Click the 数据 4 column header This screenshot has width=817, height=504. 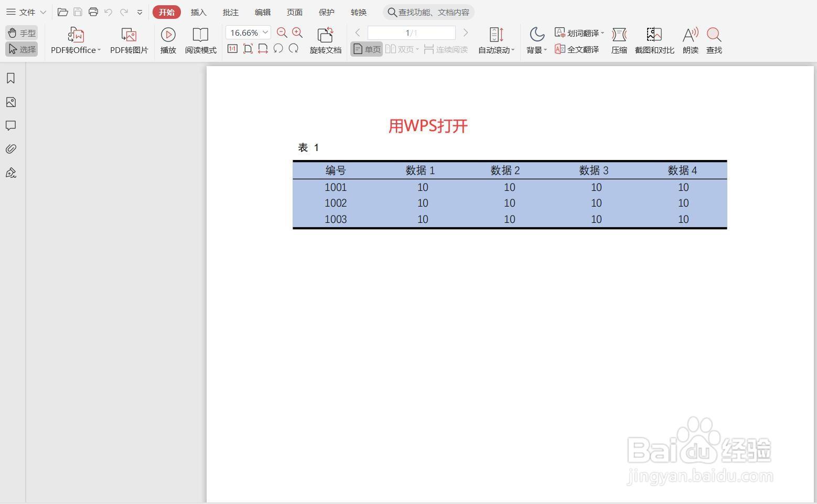click(682, 170)
